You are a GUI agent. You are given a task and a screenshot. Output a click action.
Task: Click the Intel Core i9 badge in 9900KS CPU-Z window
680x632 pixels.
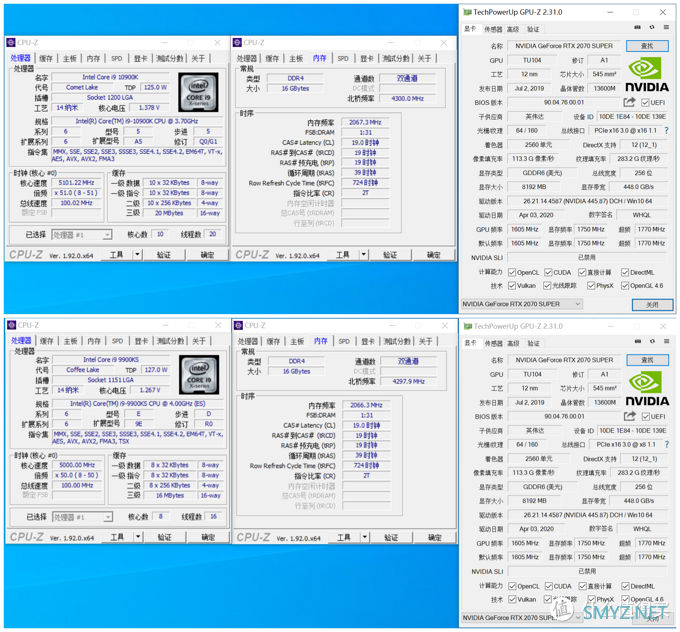[x=199, y=375]
